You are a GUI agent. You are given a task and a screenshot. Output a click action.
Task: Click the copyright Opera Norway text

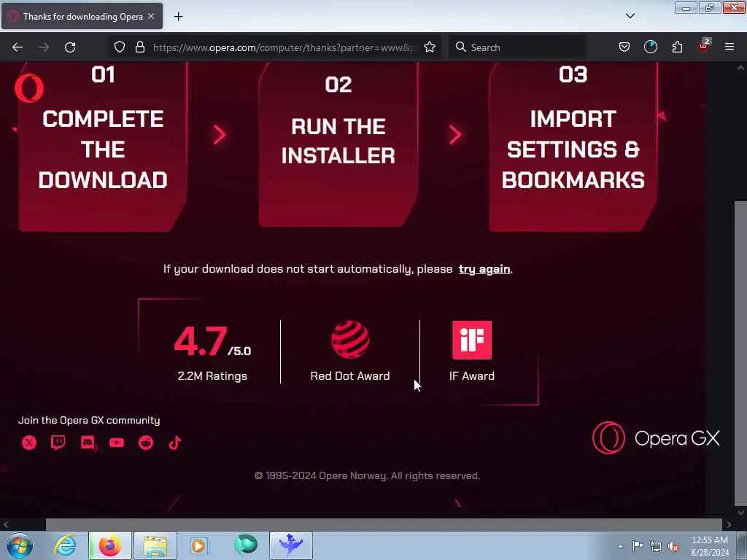367,475
